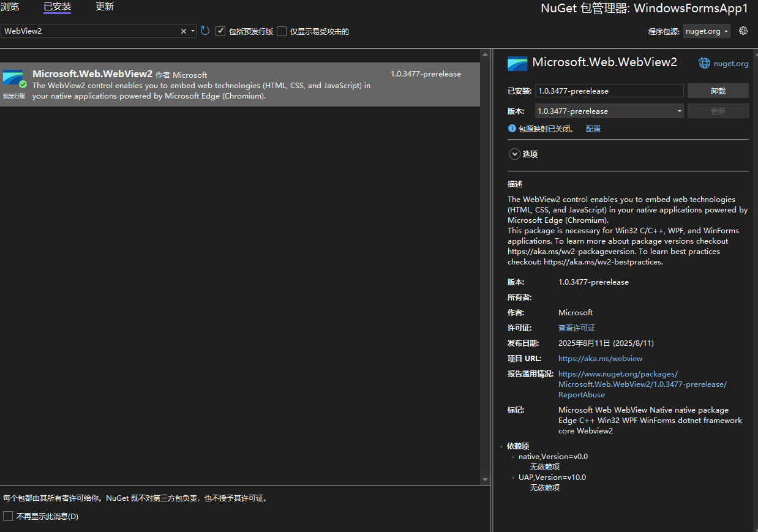Collapse UAP,Version=v10.0 dependency node
This screenshot has width=758, height=532.
(x=513, y=478)
